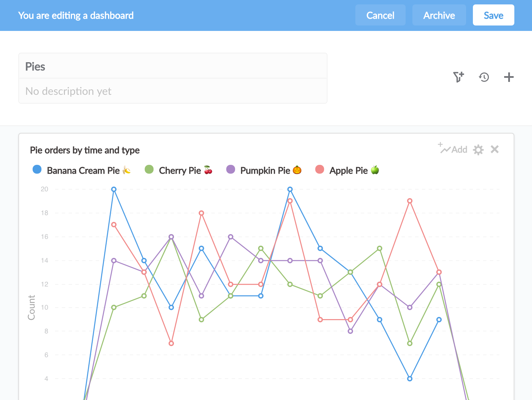The image size is (532, 400).
Task: Open the chart settings gear
Action: pos(479,150)
